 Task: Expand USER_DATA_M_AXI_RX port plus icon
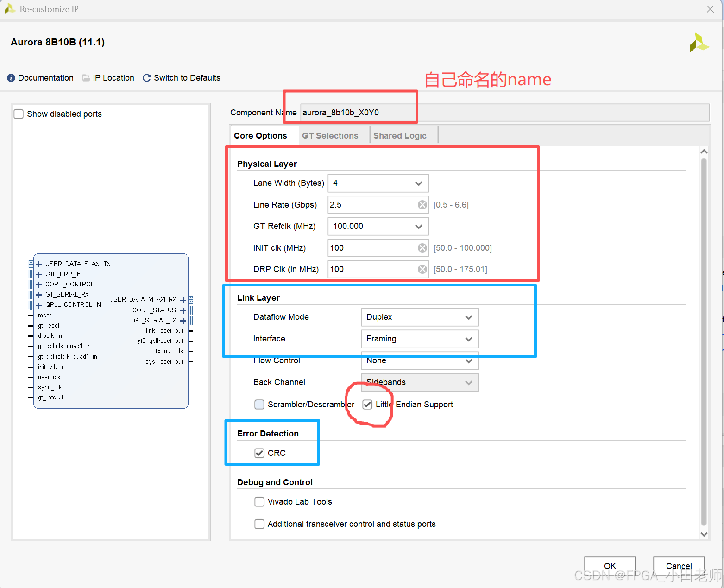pyautogui.click(x=183, y=300)
